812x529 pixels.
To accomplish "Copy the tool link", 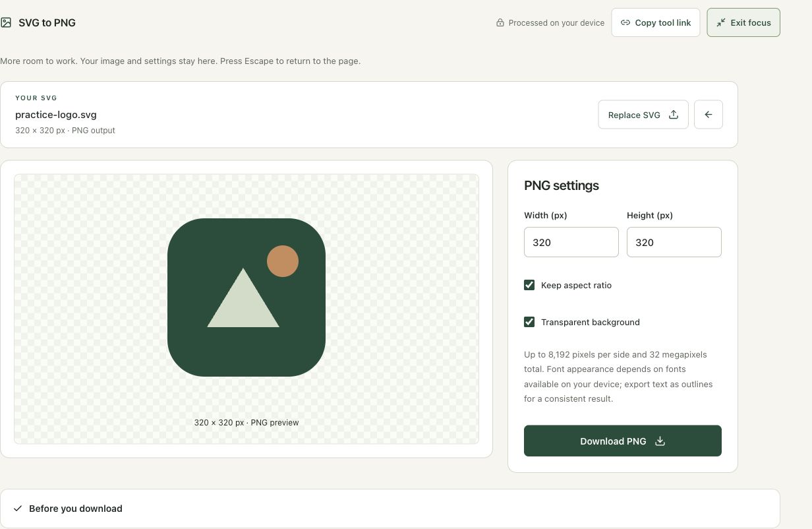I will [656, 22].
